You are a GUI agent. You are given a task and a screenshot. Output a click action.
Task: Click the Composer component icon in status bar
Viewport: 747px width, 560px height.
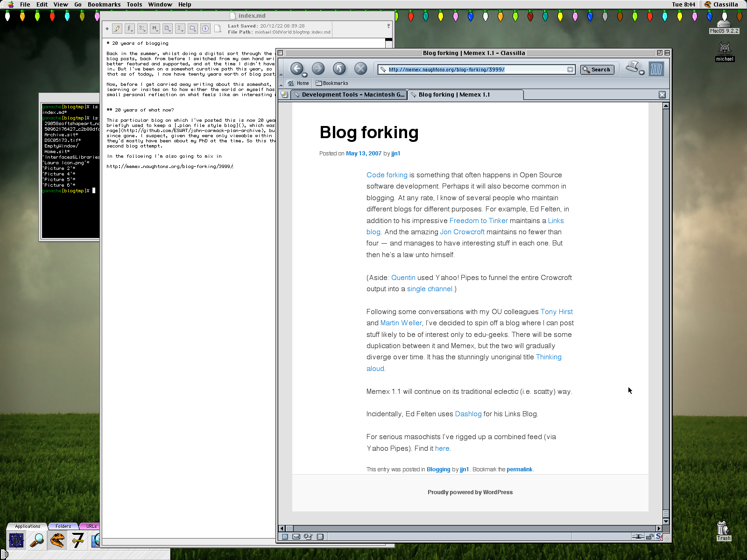pyautogui.click(x=308, y=537)
